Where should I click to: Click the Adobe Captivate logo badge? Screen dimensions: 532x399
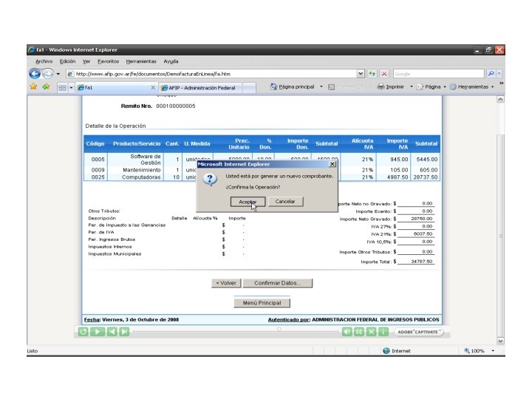419,332
